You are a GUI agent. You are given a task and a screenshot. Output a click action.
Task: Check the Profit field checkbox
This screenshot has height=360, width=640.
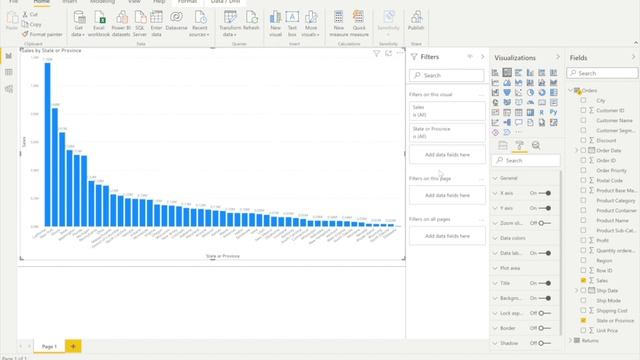click(583, 240)
